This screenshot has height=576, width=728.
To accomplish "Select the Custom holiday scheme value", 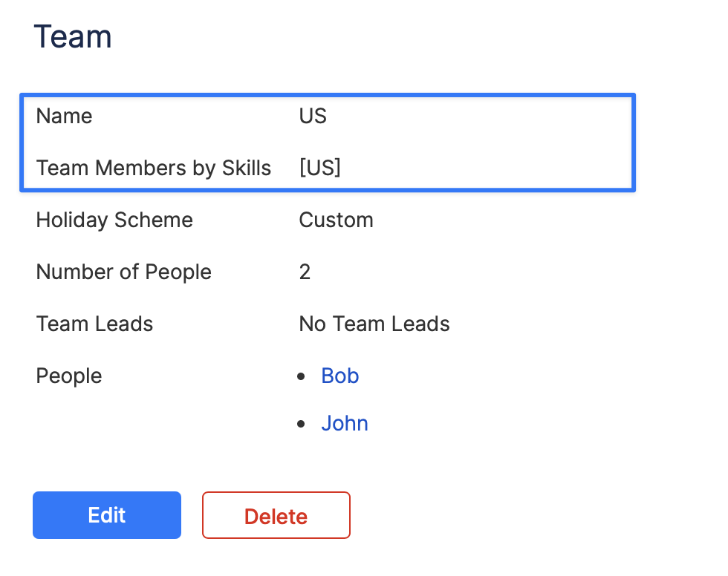I will coord(336,220).
